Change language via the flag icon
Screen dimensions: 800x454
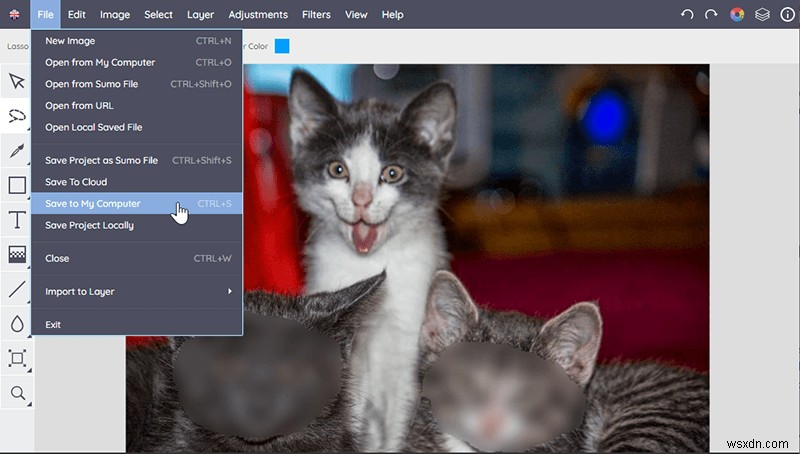pos(14,14)
